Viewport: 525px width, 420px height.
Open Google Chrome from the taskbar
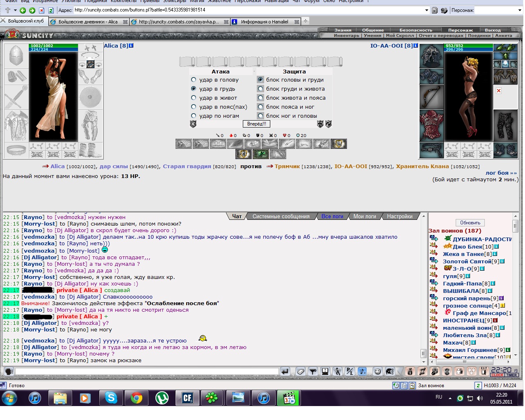point(136,398)
